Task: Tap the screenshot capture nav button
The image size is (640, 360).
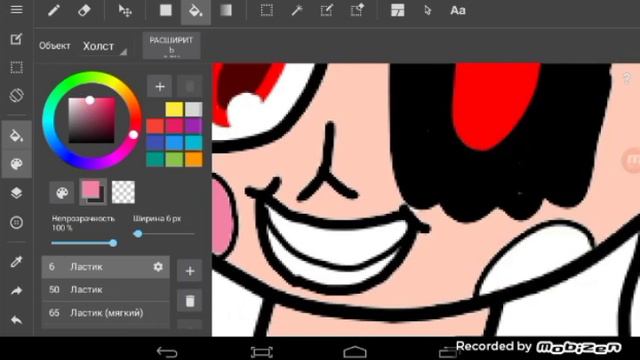Action: pyautogui.click(x=261, y=351)
